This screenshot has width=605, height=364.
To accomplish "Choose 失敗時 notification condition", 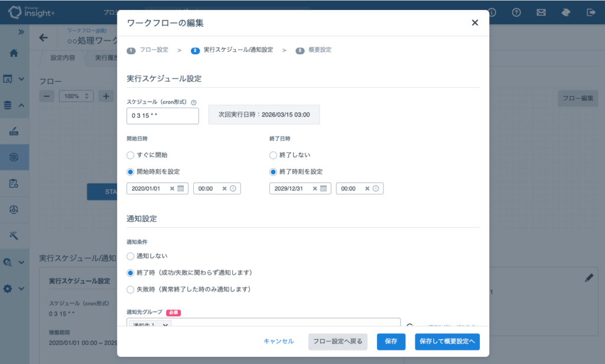I will (x=131, y=290).
